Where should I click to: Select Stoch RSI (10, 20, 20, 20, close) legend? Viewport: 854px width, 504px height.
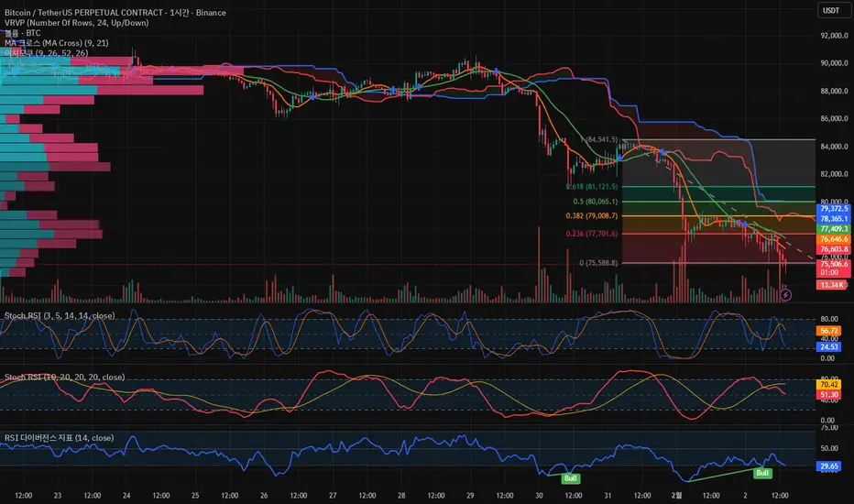click(x=65, y=377)
